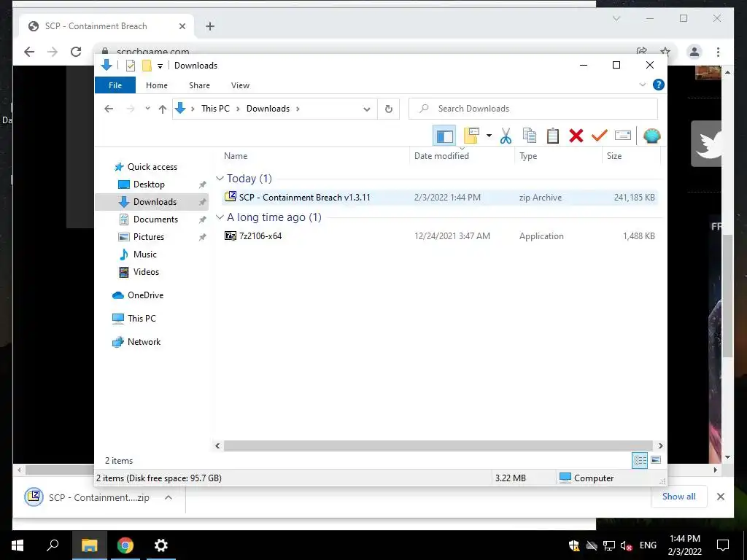The height and width of the screenshot is (560, 747).
Task: Open the Windows Start menu
Action: 18,545
